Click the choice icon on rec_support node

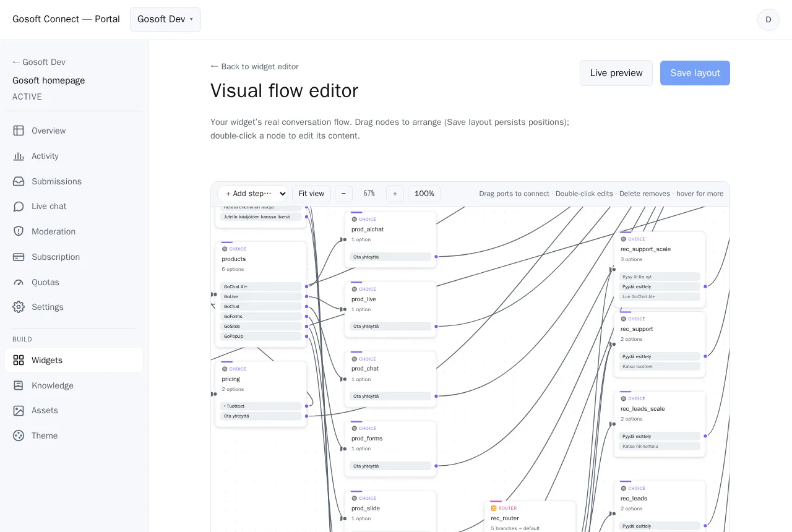pos(624,319)
